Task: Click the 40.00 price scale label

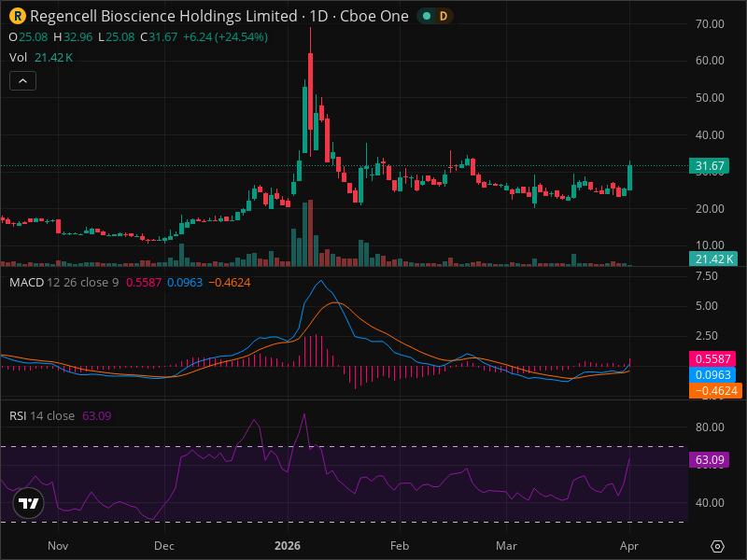Action: pyautogui.click(x=710, y=134)
